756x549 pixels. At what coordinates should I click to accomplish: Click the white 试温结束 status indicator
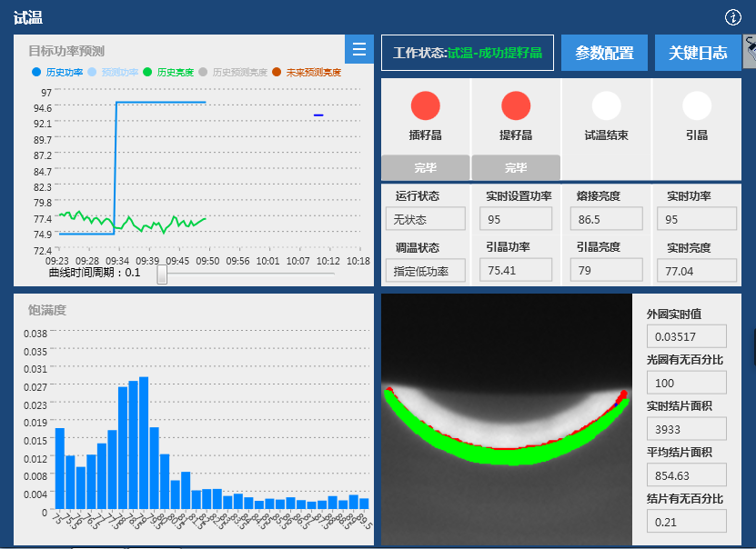point(607,106)
